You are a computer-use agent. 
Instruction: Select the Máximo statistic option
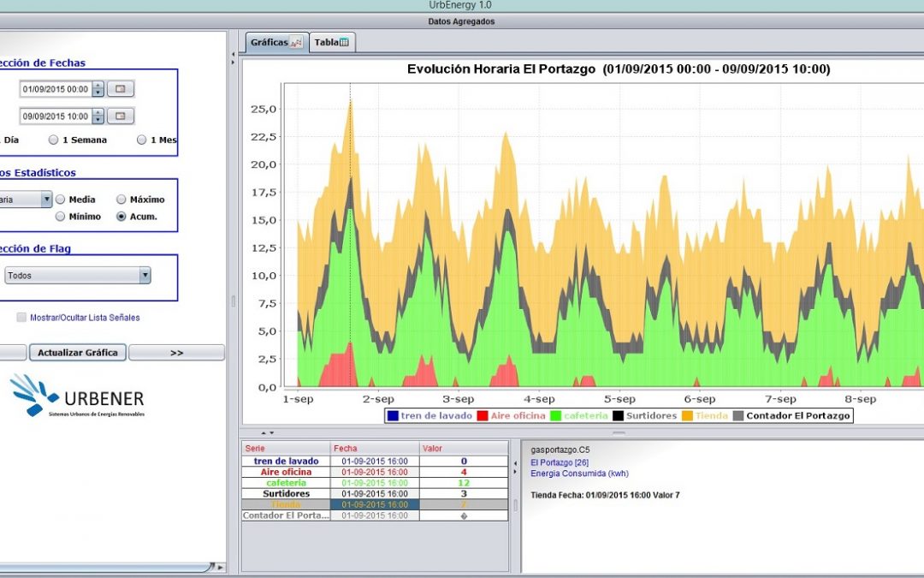tap(121, 200)
